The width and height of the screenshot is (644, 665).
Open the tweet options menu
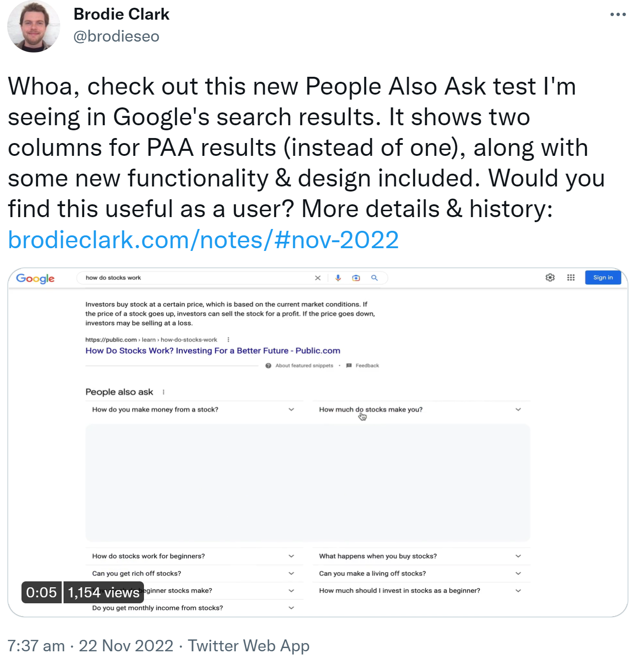tap(618, 14)
